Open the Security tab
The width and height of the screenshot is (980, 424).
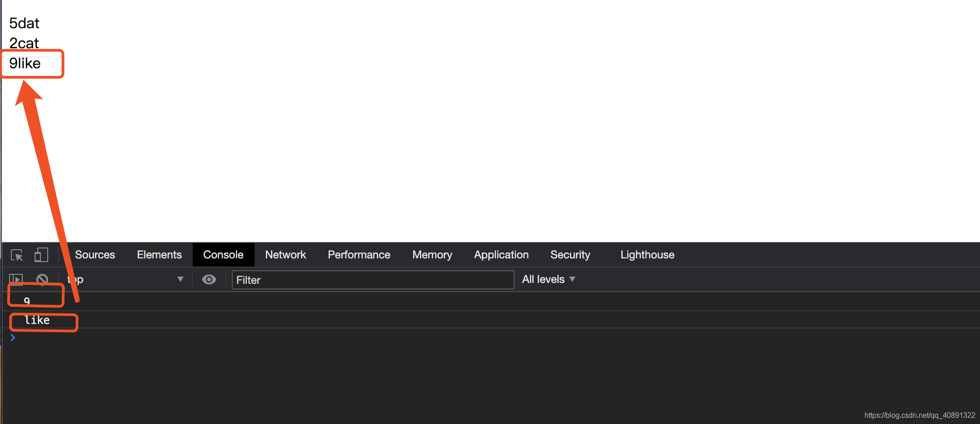pyautogui.click(x=570, y=255)
